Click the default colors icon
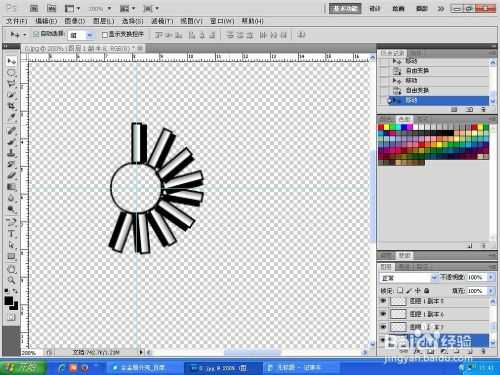500x375 pixels. 7,291
